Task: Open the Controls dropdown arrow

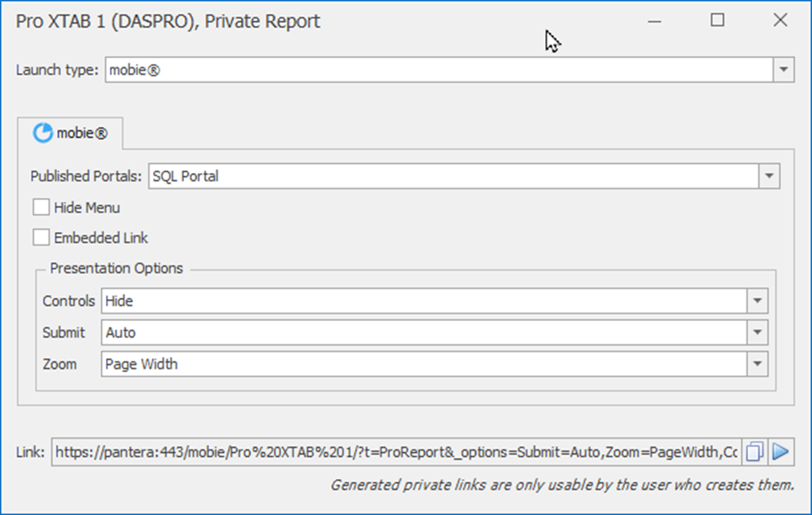Action: coord(757,301)
